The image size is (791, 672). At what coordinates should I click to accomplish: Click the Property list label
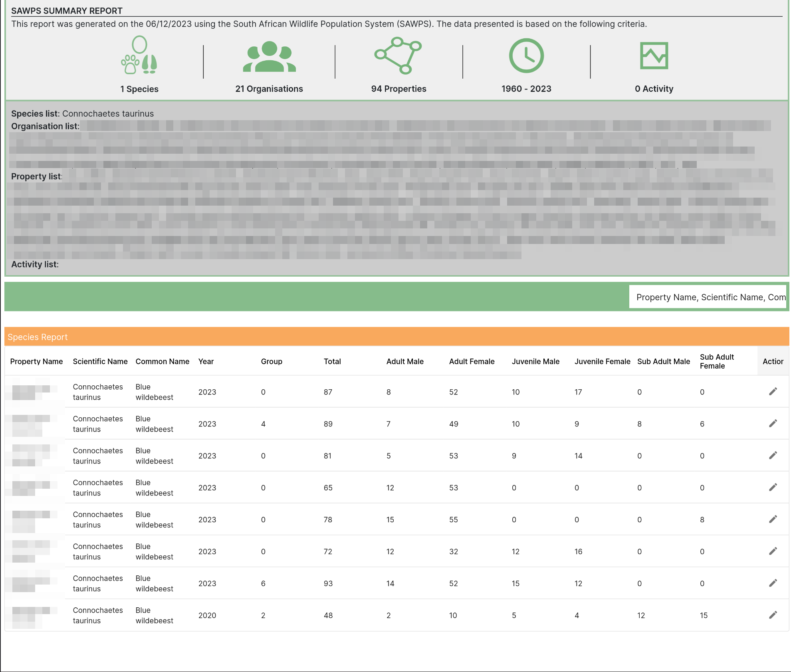(x=36, y=176)
